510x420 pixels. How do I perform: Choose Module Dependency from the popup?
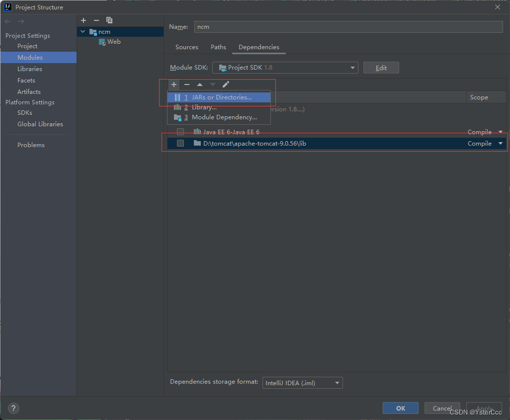pos(219,117)
